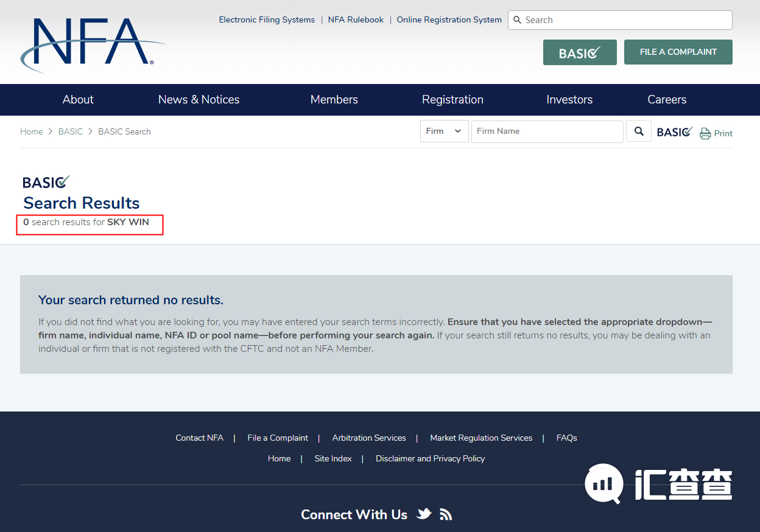The image size is (760, 532).
Task: Open the Arbitration Services footer link
Action: tap(369, 438)
